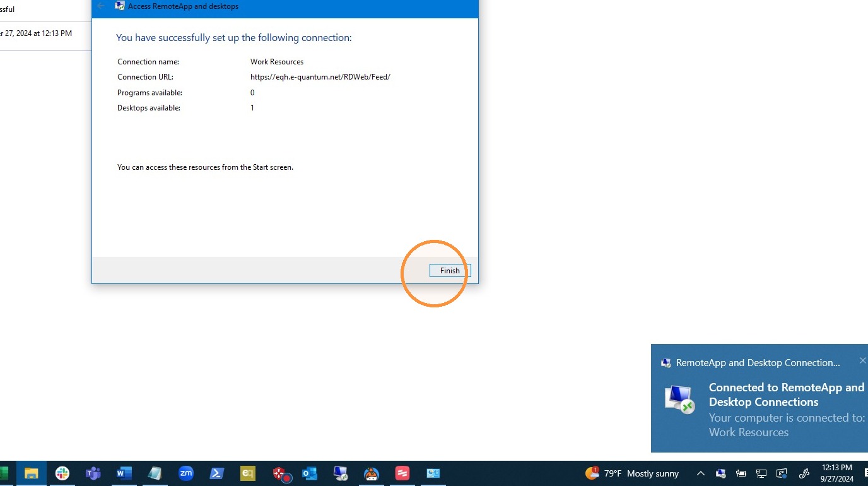Click the 'You have successfully set up' heading
The height and width of the screenshot is (486, 868).
[234, 38]
